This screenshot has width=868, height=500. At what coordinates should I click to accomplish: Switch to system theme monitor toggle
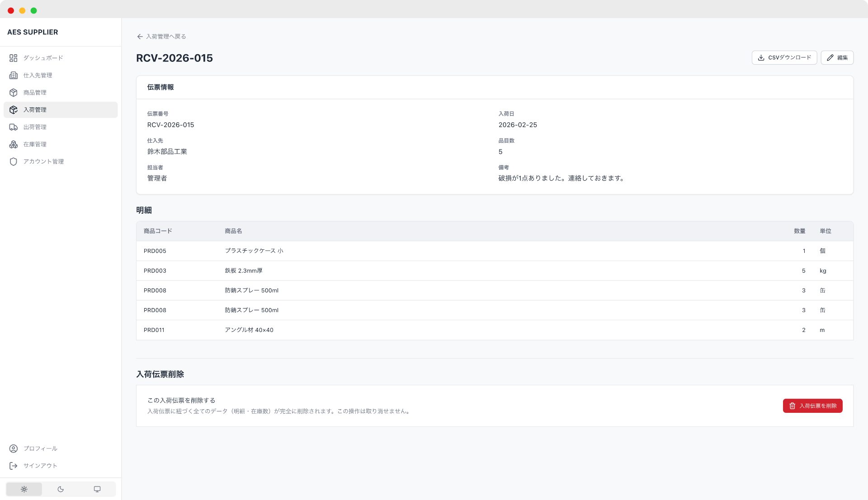[x=97, y=489]
